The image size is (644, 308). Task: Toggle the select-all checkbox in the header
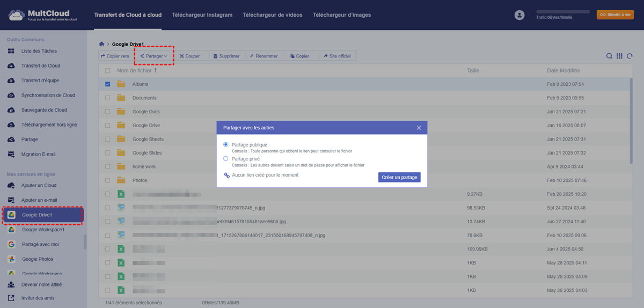click(x=108, y=70)
